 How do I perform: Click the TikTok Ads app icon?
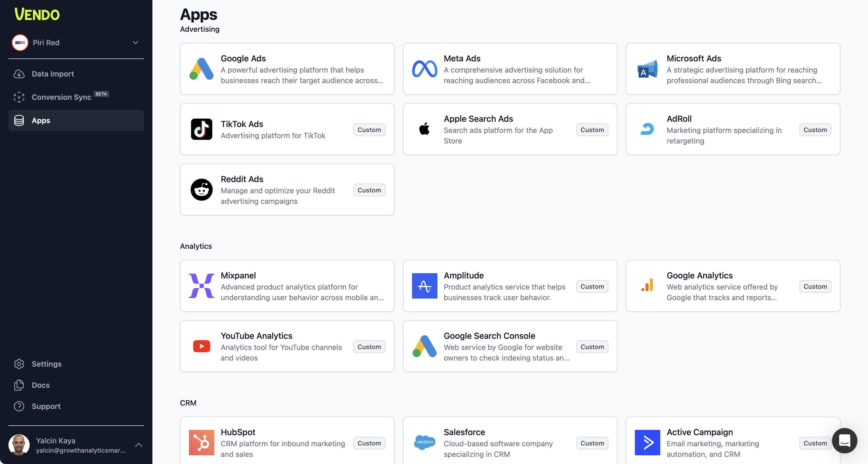tap(201, 129)
